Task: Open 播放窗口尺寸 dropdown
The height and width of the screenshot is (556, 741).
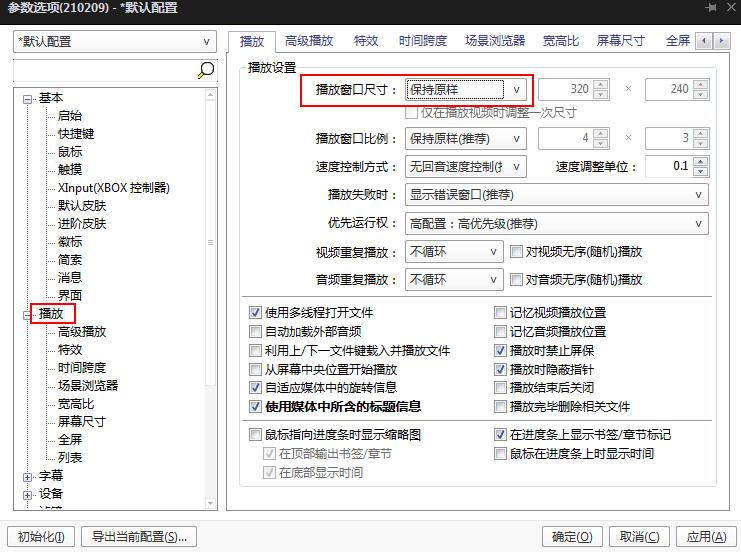Action: coord(465,89)
